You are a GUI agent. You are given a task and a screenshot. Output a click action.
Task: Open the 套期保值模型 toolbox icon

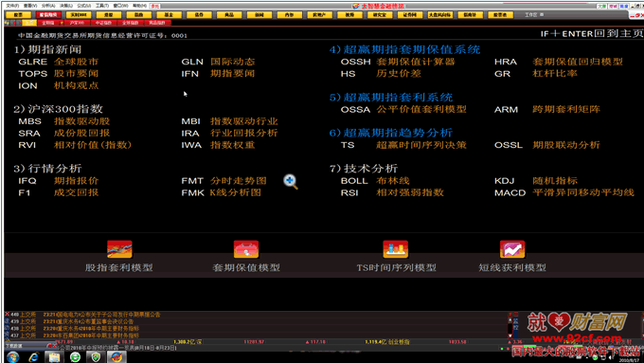(x=246, y=249)
